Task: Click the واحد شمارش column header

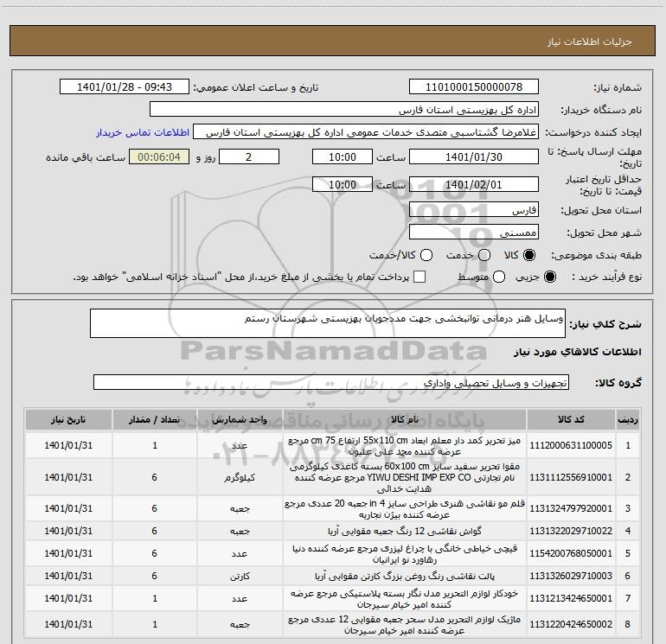Action: [240, 419]
